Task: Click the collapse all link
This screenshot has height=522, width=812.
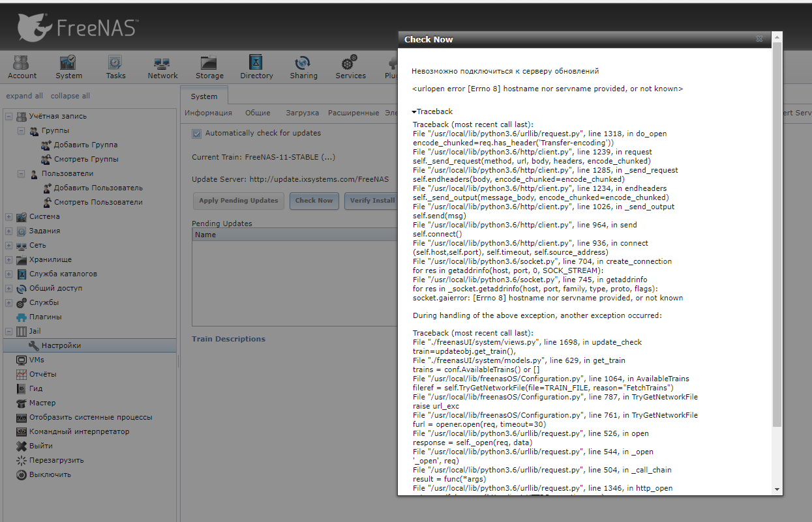Action: pyautogui.click(x=70, y=96)
